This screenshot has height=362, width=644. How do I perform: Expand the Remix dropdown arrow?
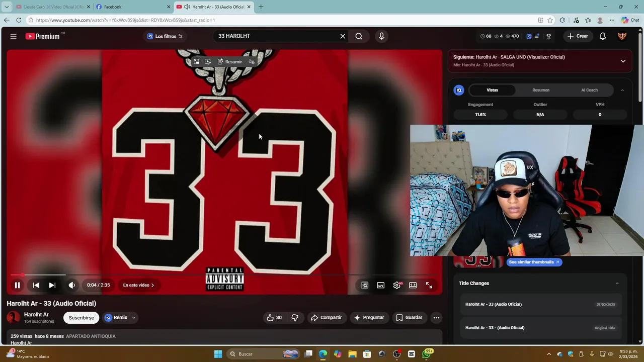pos(134,318)
